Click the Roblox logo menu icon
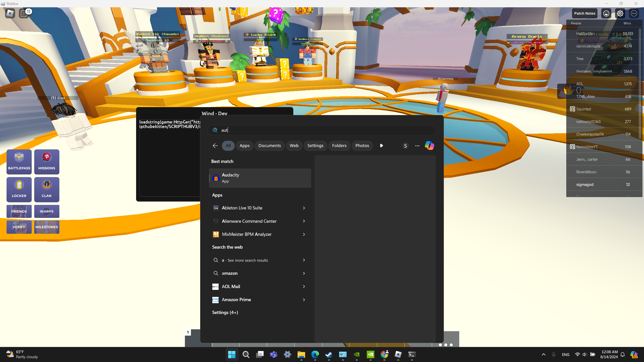This screenshot has width=644, height=362. coord(10,13)
